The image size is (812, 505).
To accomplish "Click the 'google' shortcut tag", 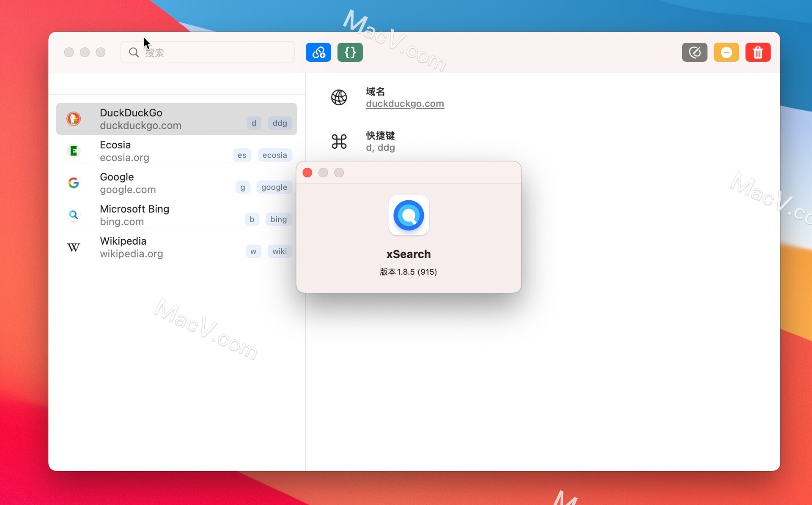I will (x=274, y=187).
